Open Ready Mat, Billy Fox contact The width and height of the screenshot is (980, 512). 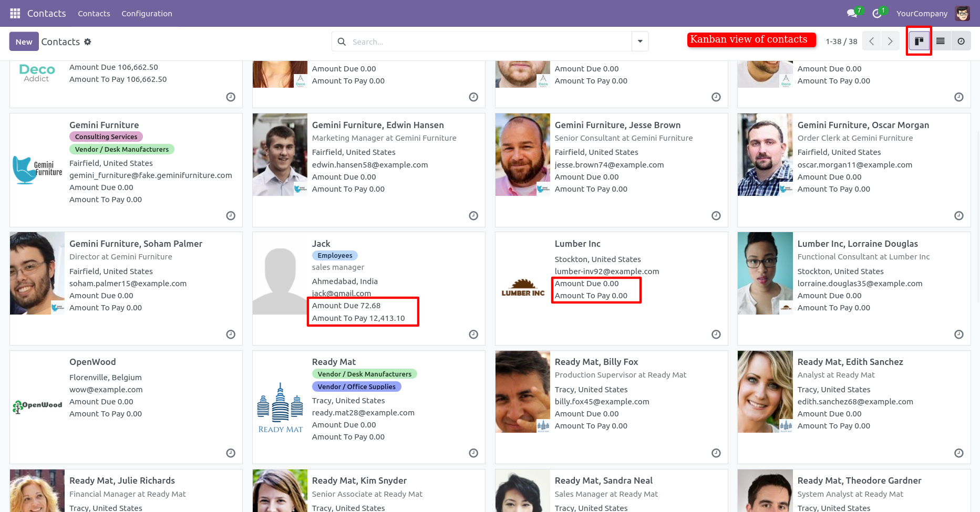tap(596, 362)
